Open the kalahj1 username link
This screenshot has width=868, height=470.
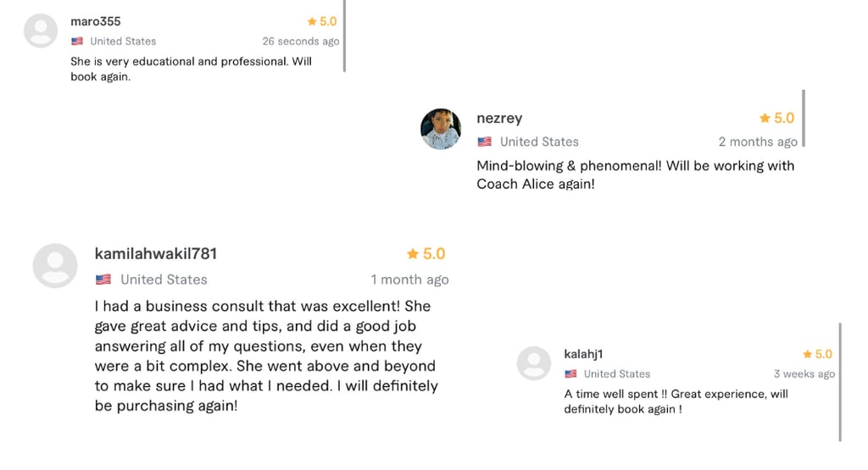click(x=583, y=354)
